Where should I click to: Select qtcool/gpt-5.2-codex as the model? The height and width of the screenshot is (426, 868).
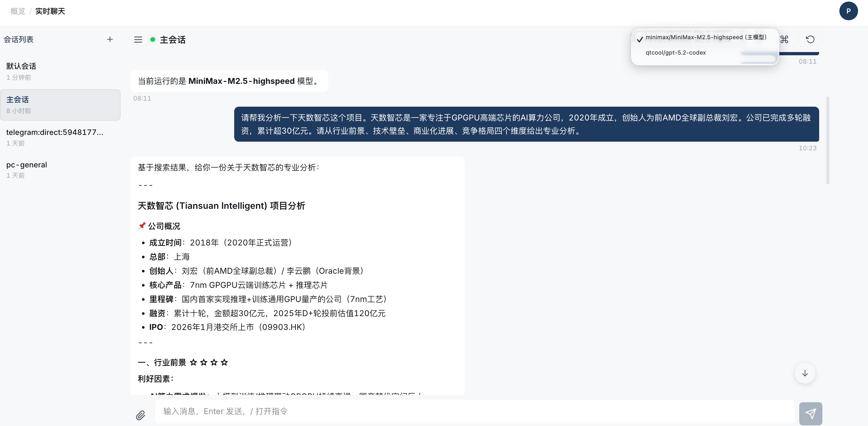[x=675, y=53]
